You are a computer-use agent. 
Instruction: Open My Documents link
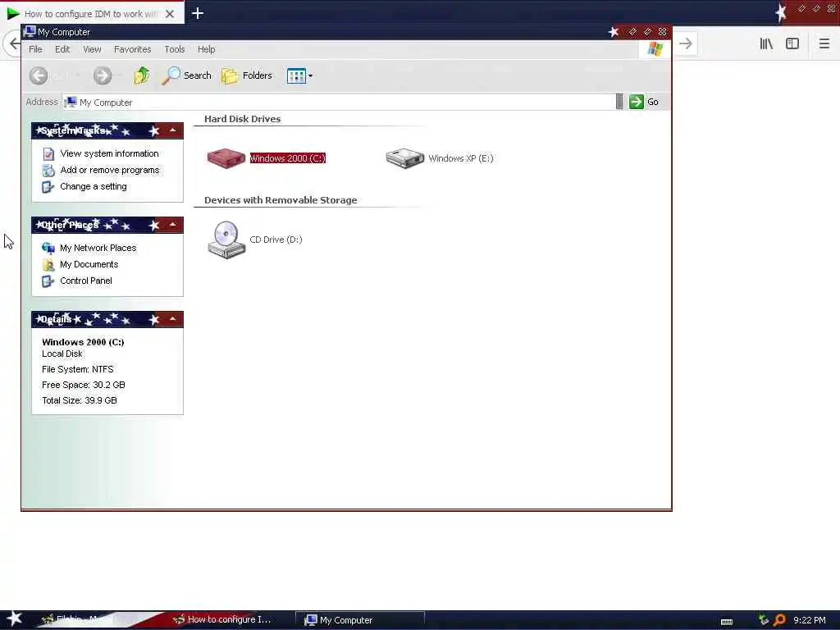point(89,264)
